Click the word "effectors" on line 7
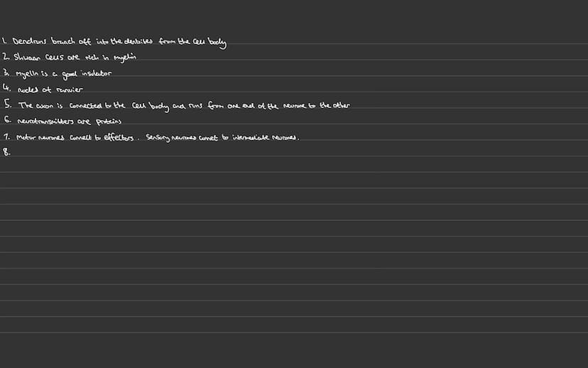 [x=119, y=137]
